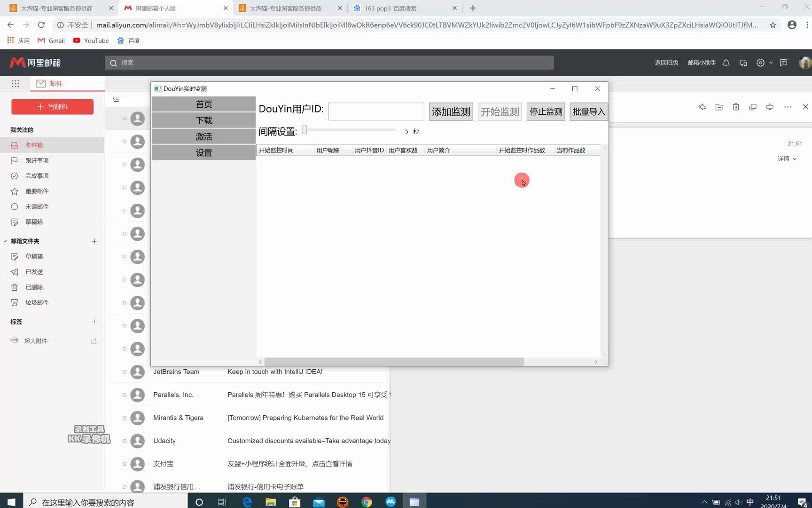Image resolution: width=812 pixels, height=508 pixels.
Task: Add a new 标签 label with plus
Action: coord(94,322)
